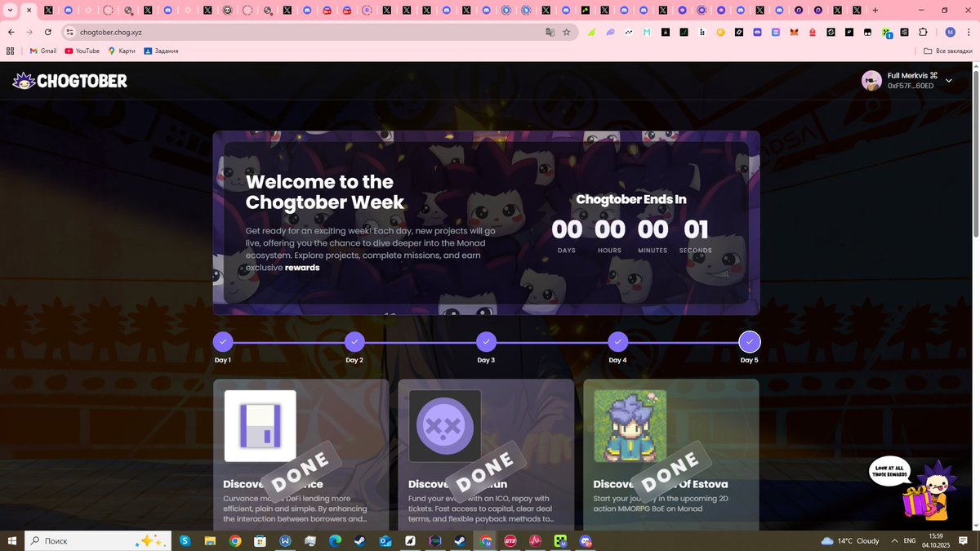The height and width of the screenshot is (551, 980).
Task: Click the "Задания" bookmark in the bookmarks bar
Action: point(163,51)
